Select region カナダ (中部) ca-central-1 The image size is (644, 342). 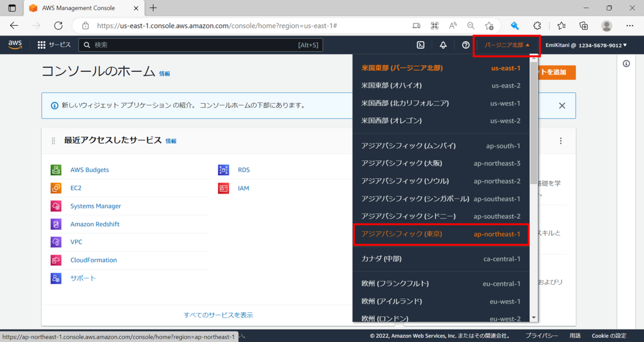pyautogui.click(x=441, y=259)
